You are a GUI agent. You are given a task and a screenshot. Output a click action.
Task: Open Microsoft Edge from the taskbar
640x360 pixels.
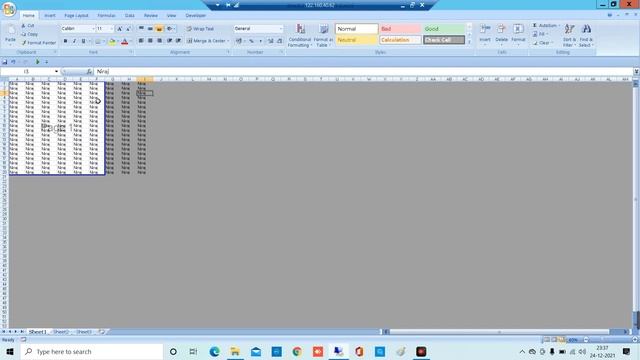[x=214, y=351]
